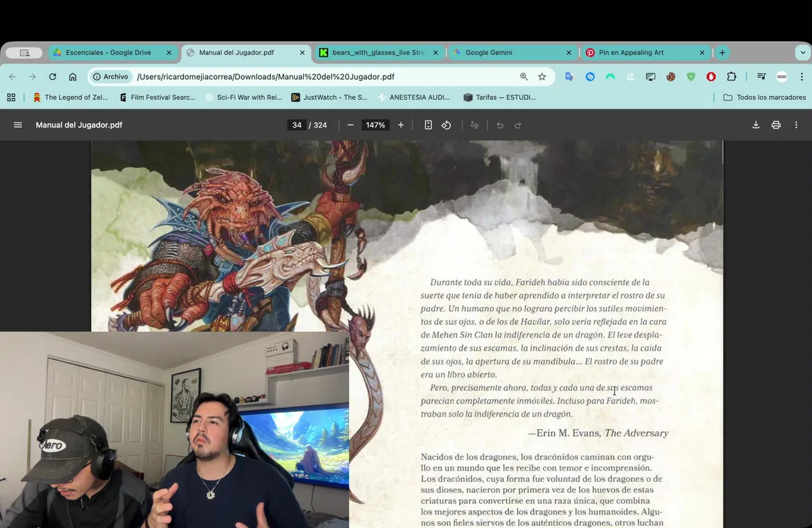Open the Extensions puzzle menu
Image resolution: width=812 pixels, height=528 pixels.
click(x=731, y=76)
